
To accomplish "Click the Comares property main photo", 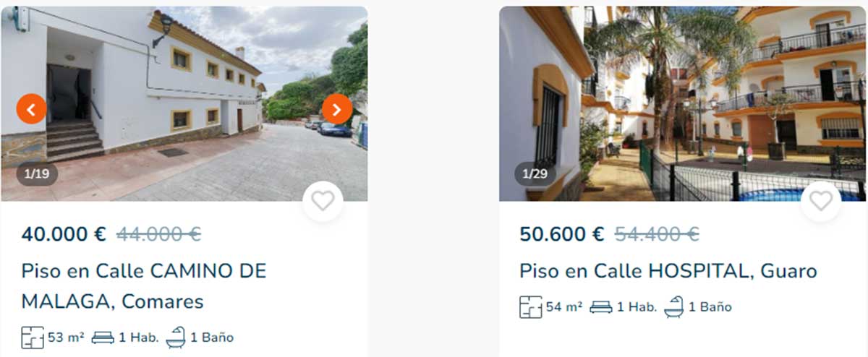I will pyautogui.click(x=184, y=103).
